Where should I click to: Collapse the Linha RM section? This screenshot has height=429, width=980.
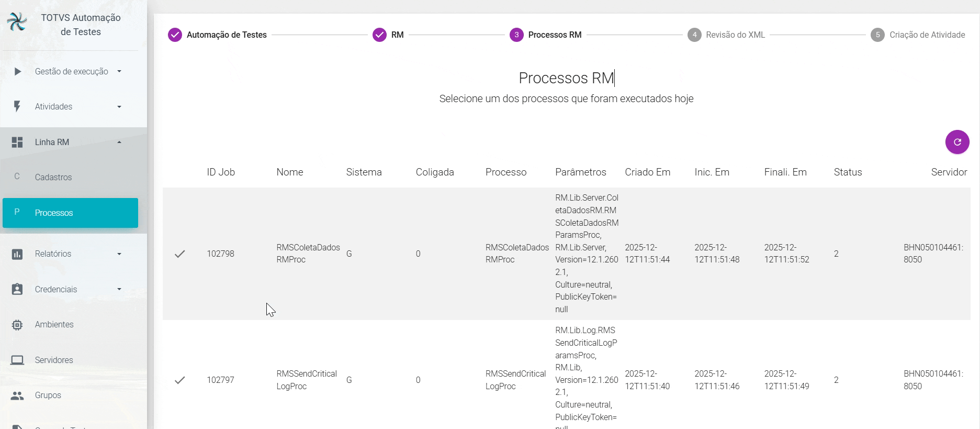(119, 142)
